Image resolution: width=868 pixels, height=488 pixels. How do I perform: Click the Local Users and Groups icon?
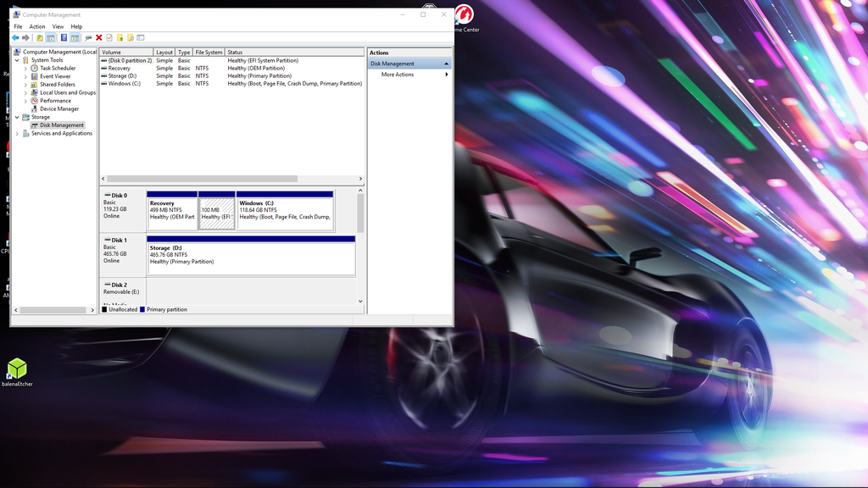[34, 92]
